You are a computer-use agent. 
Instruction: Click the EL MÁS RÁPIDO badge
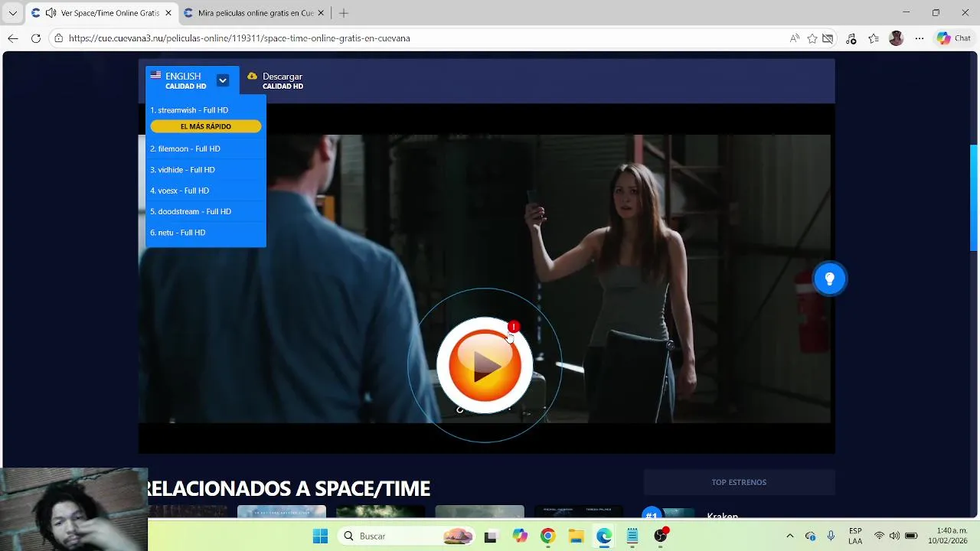tap(206, 126)
